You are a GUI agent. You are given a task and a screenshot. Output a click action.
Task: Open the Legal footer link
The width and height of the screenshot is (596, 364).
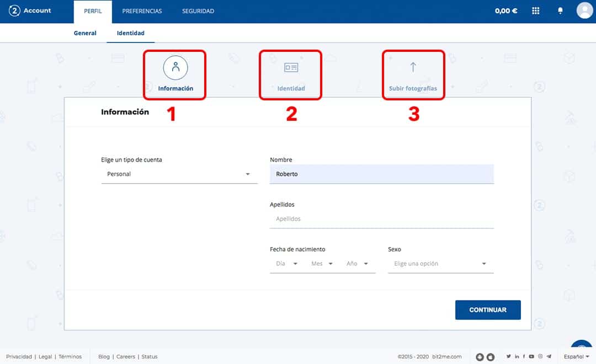[45, 356]
